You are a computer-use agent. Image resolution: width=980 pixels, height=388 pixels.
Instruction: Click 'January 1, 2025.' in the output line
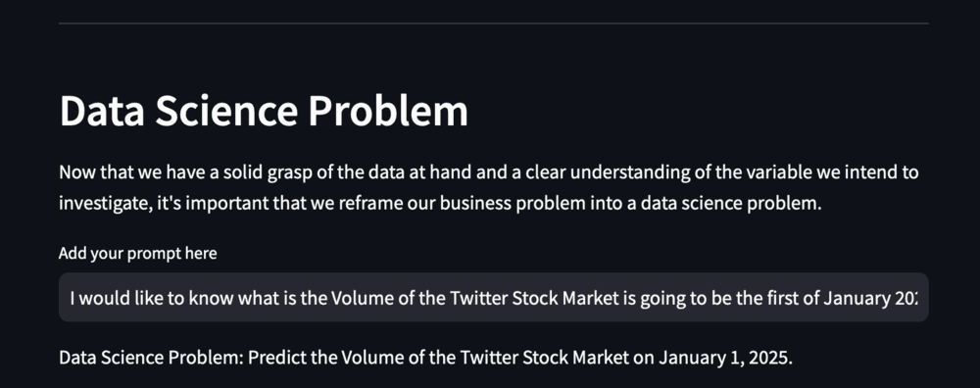click(x=725, y=358)
